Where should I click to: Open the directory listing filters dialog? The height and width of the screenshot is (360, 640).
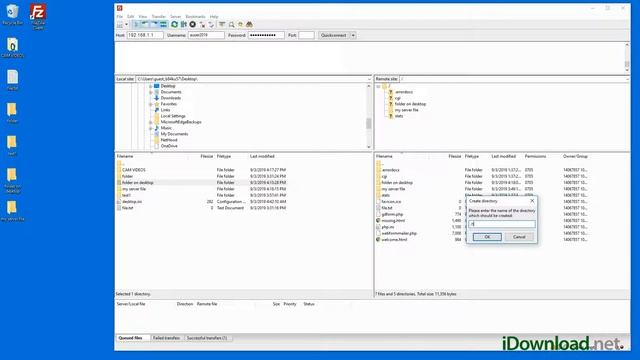pyautogui.click(x=222, y=24)
